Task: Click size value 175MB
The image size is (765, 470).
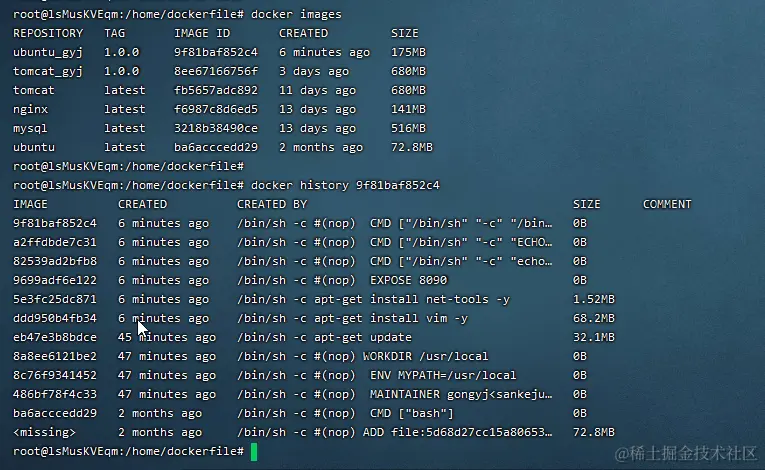Action: 408,52
